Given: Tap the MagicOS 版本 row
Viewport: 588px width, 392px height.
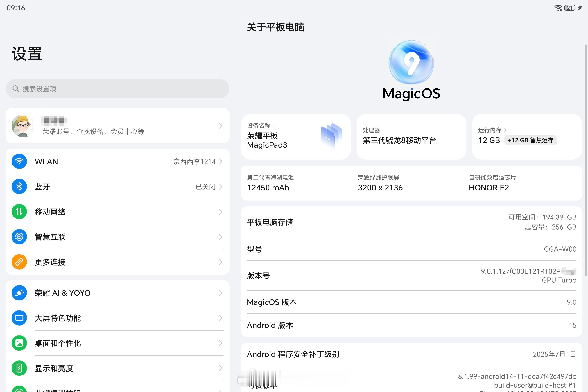Looking at the screenshot, I should point(411,302).
